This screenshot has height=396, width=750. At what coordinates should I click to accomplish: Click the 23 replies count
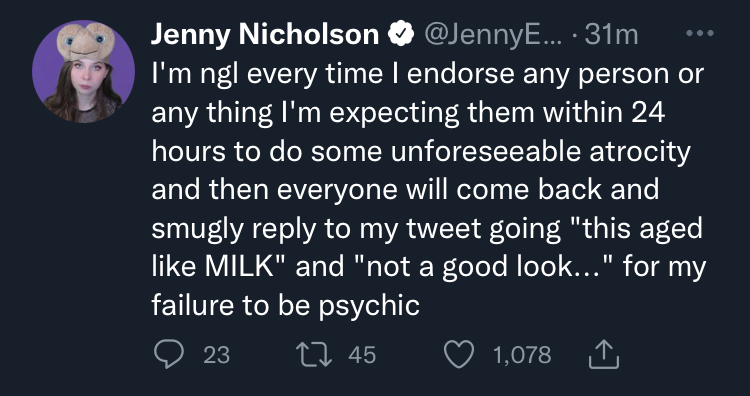pyautogui.click(x=217, y=355)
